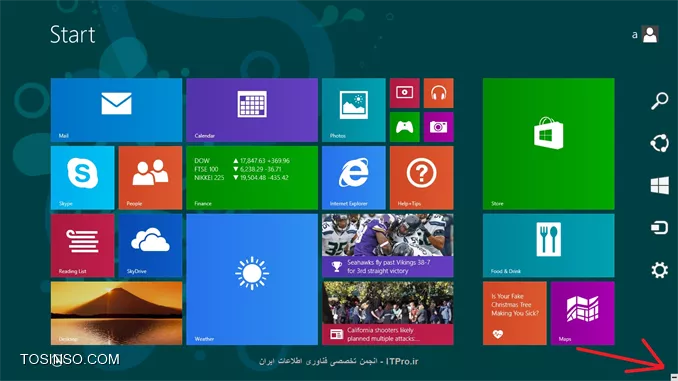The height and width of the screenshot is (381, 678).
Task: Click the Share charm icon
Action: click(660, 143)
